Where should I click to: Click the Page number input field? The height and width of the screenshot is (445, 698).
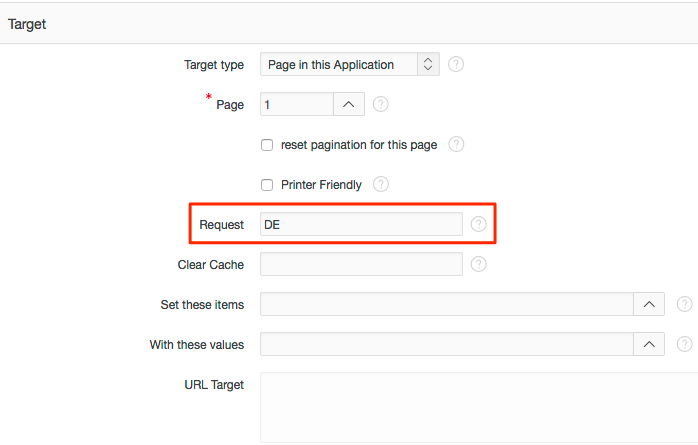(x=297, y=104)
